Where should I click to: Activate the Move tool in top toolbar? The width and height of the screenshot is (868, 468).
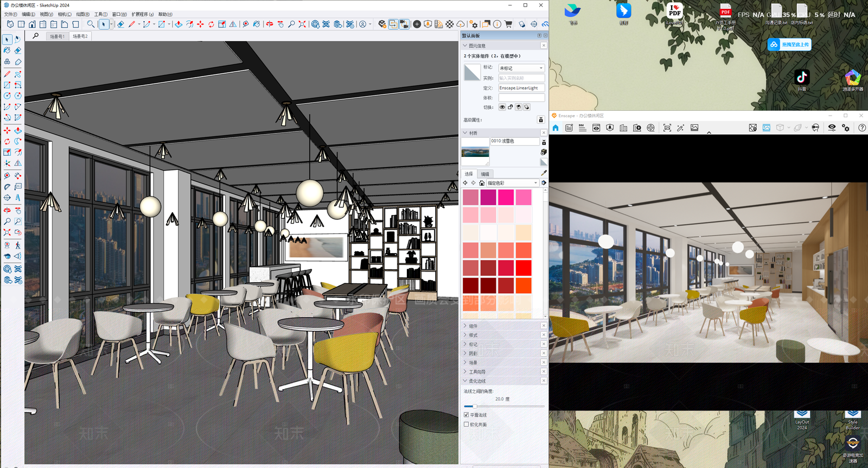pyautogui.click(x=200, y=24)
